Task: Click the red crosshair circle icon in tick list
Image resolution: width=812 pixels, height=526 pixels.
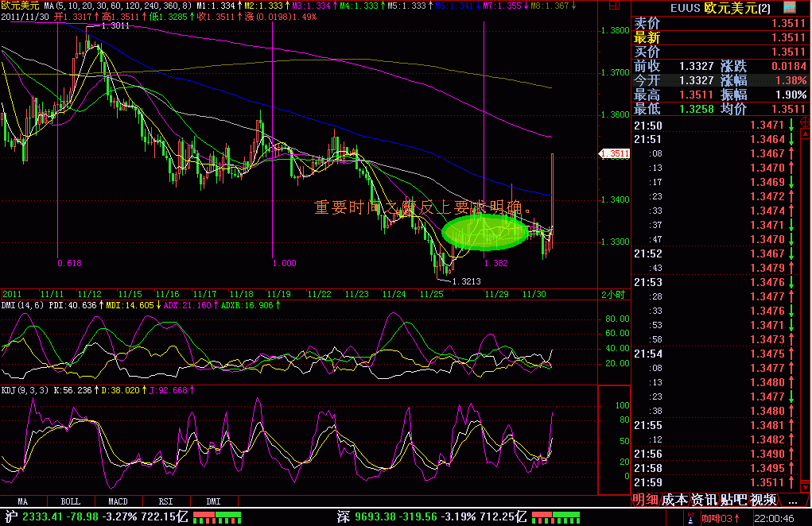Action: [806, 122]
